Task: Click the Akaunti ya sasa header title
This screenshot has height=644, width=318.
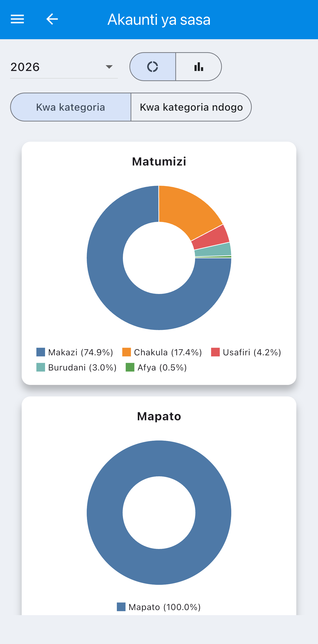Action: pos(159,19)
